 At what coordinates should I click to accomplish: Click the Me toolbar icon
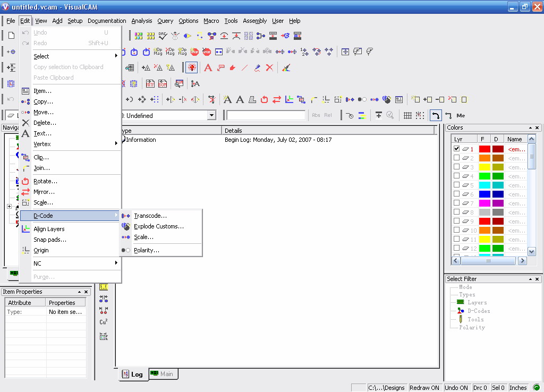(x=461, y=115)
